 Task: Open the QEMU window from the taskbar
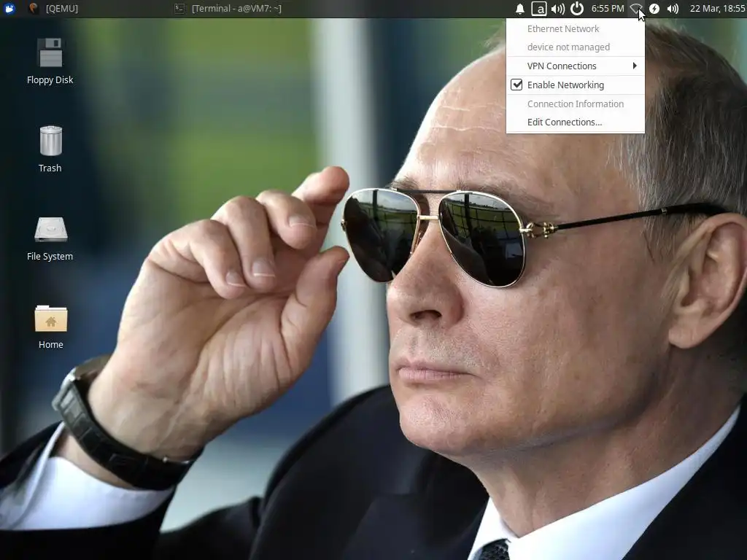click(x=53, y=8)
